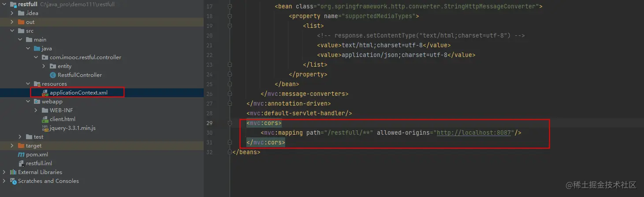Click the closing </beans> tag
This screenshot has width=644, height=197.
point(246,152)
